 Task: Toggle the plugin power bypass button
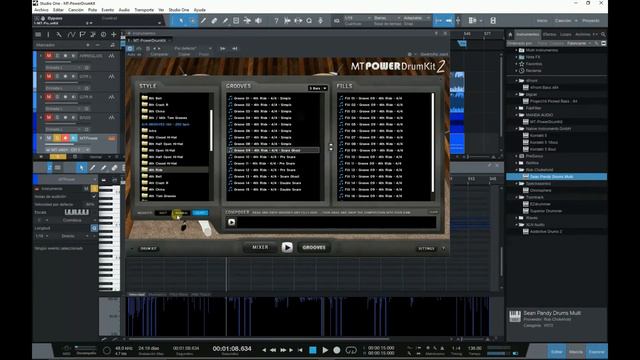[x=130, y=48]
